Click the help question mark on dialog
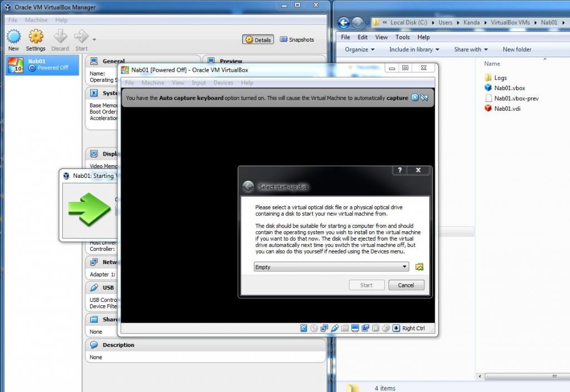 click(x=400, y=170)
